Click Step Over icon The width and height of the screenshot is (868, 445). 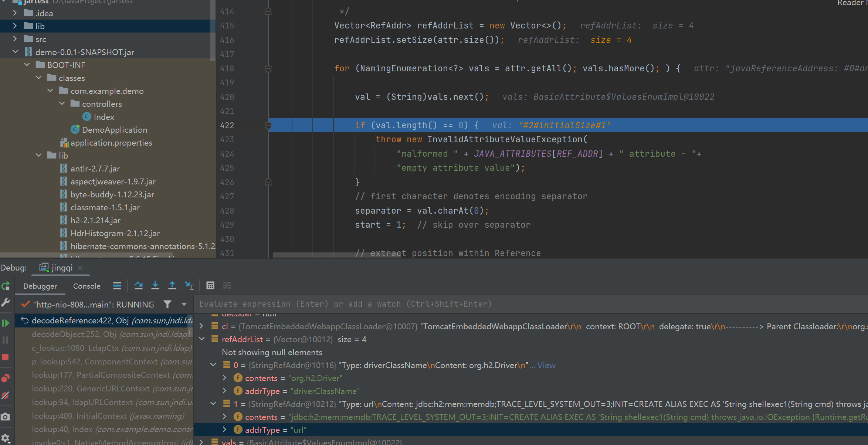coord(139,285)
